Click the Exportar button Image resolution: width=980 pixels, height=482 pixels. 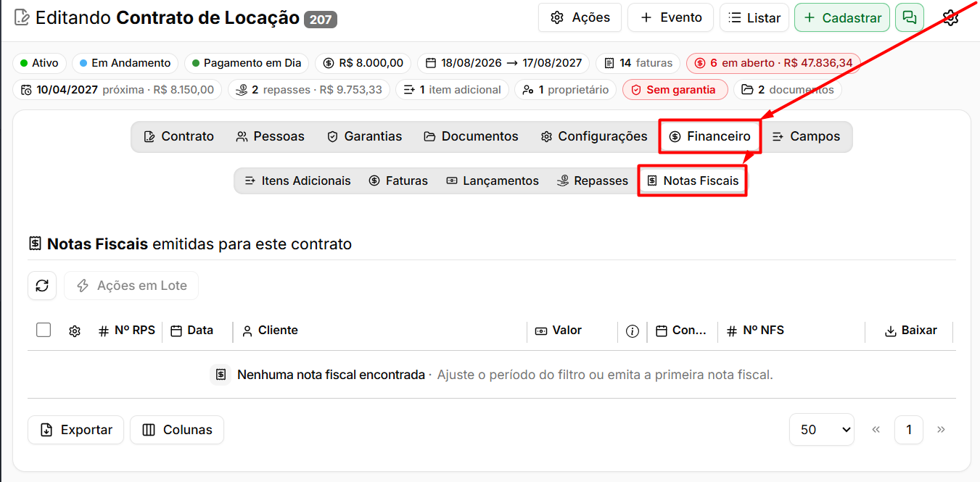pos(76,430)
